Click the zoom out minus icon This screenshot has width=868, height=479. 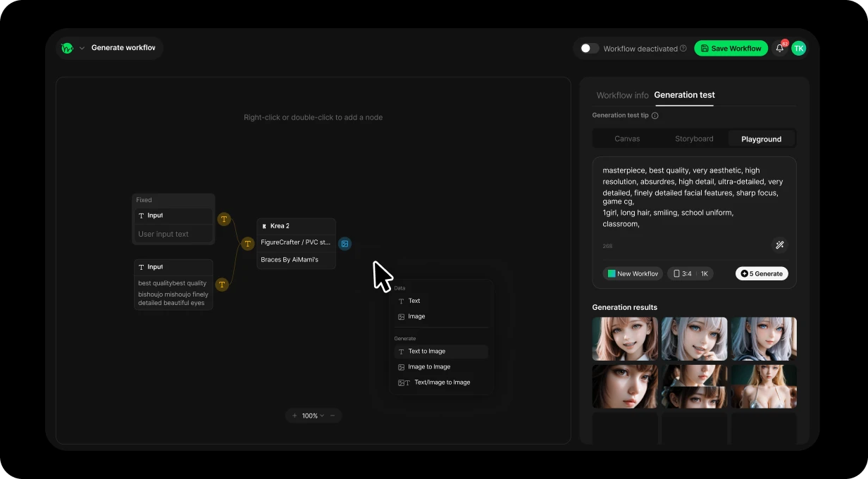pyautogui.click(x=333, y=416)
